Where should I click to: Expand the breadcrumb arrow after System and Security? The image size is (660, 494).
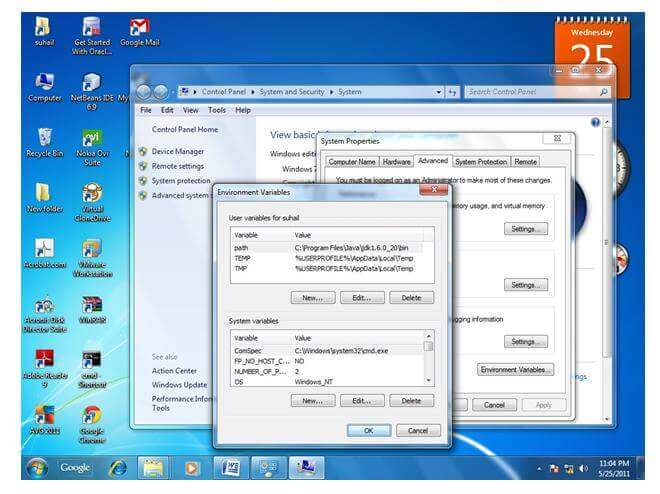(x=331, y=92)
